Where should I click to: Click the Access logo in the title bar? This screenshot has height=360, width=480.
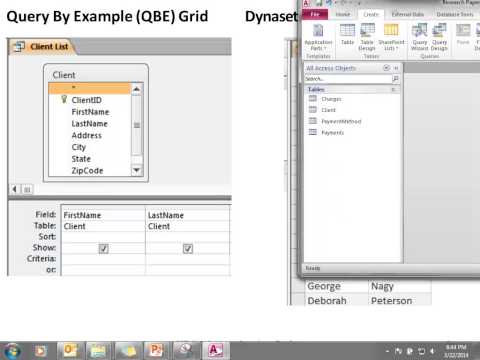pos(306,3)
